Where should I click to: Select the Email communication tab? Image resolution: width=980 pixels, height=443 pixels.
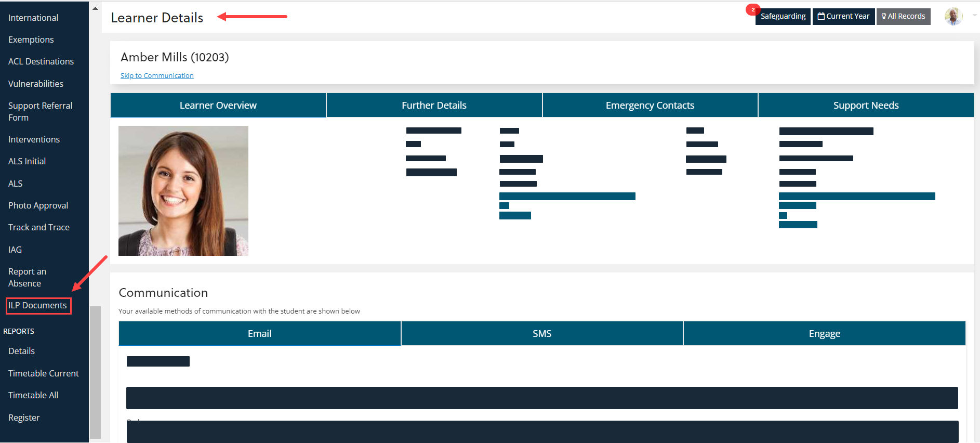click(259, 334)
